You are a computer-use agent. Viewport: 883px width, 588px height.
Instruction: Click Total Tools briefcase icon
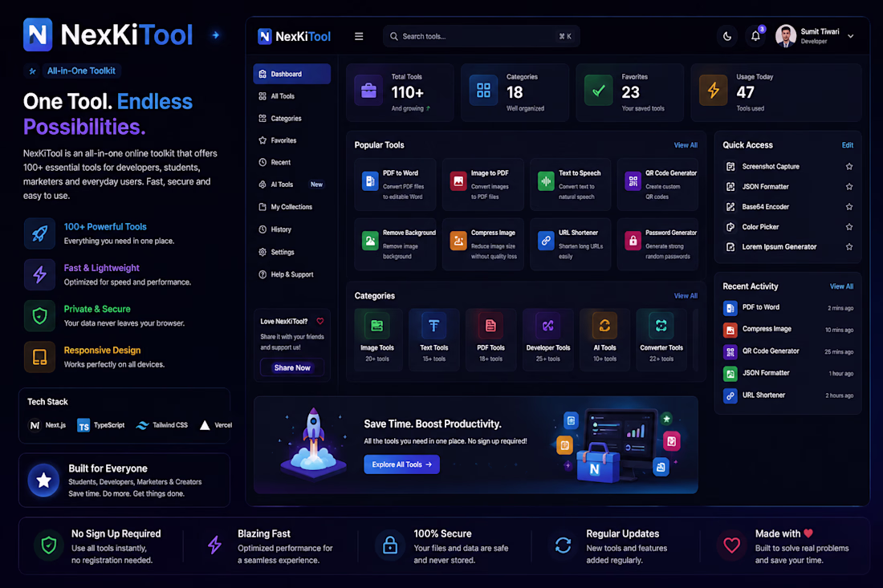coord(369,91)
